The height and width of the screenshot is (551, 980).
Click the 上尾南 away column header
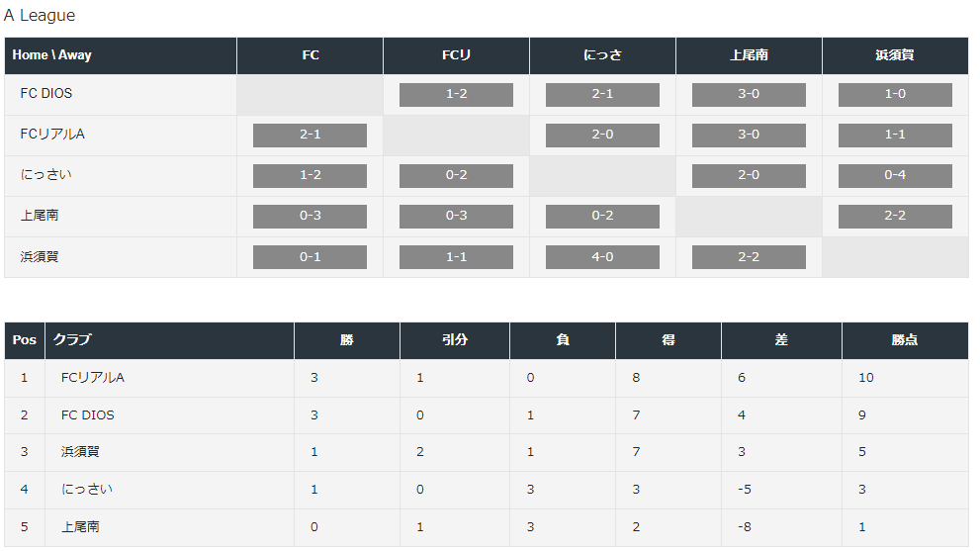coord(749,55)
